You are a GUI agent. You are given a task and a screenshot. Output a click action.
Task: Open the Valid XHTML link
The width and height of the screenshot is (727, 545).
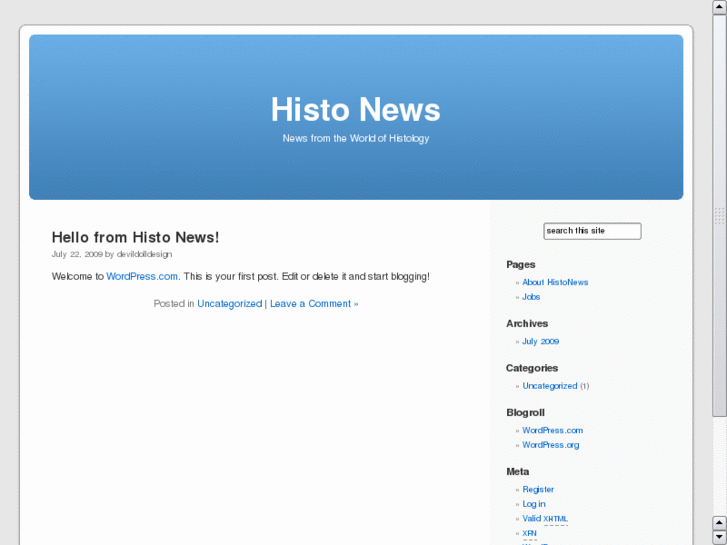tap(545, 519)
